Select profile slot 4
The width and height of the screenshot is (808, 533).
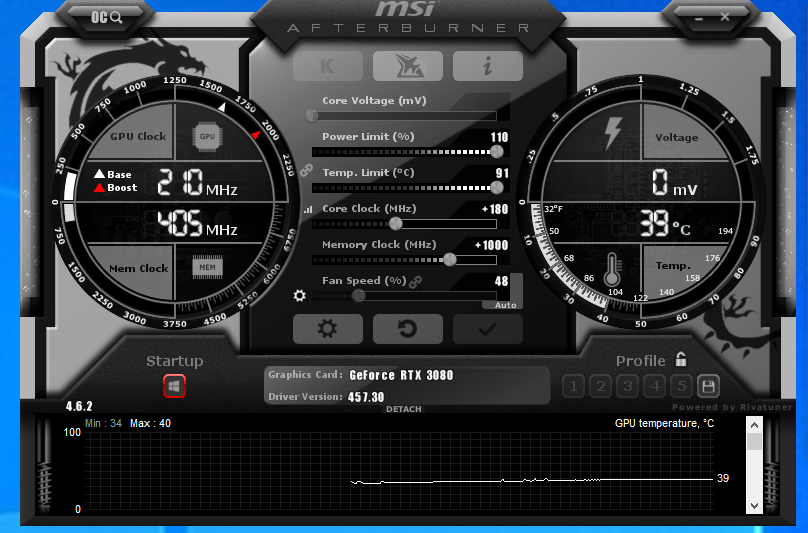654,386
